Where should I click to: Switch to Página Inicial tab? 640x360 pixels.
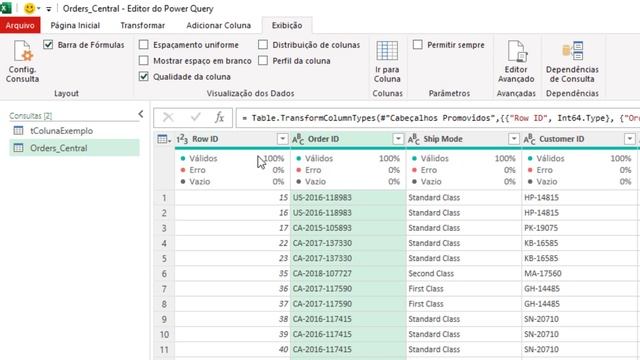[75, 25]
